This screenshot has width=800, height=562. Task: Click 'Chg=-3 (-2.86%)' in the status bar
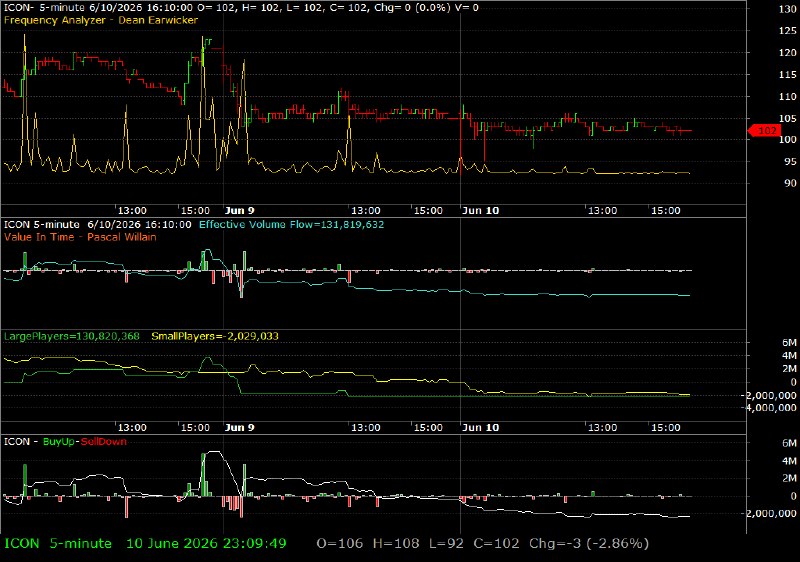click(589, 544)
